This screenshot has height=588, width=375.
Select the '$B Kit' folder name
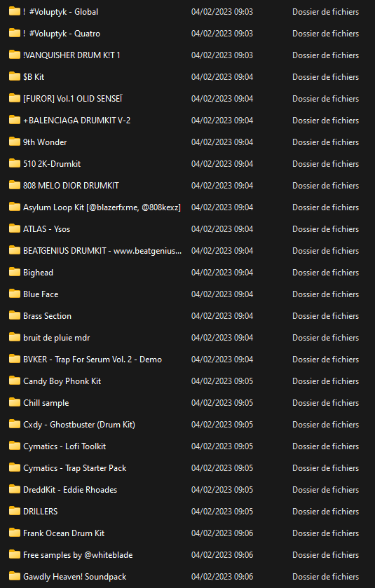pos(34,77)
